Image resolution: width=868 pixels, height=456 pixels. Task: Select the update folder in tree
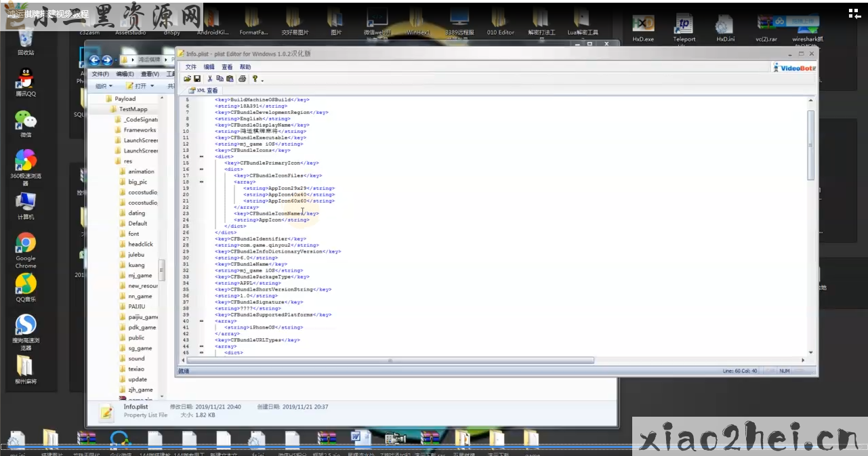click(x=133, y=379)
